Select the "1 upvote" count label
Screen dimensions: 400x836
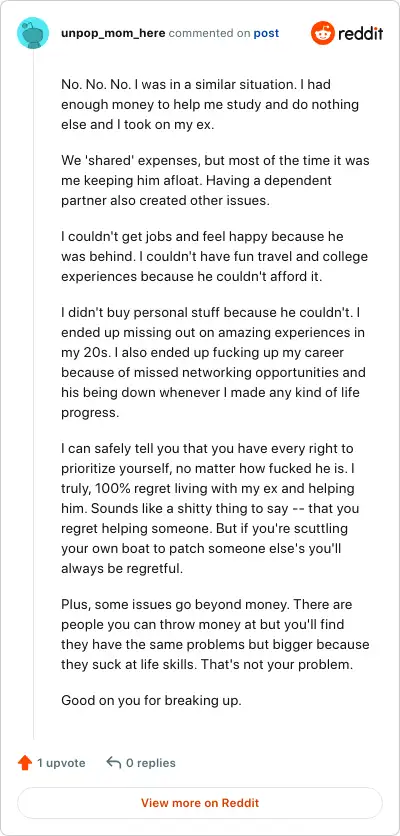coord(61,763)
